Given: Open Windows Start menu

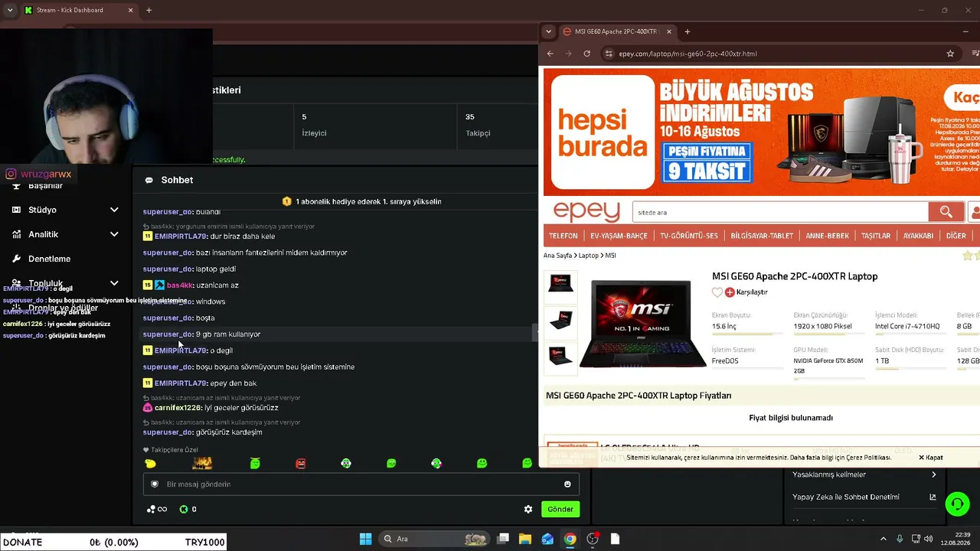Looking at the screenshot, I should [x=365, y=539].
